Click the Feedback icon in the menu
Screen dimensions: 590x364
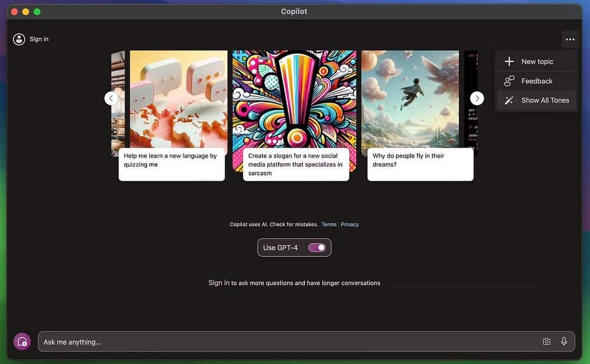508,81
